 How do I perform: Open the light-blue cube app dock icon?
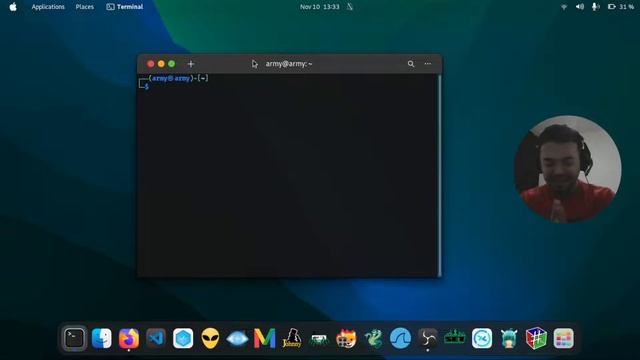(183, 338)
